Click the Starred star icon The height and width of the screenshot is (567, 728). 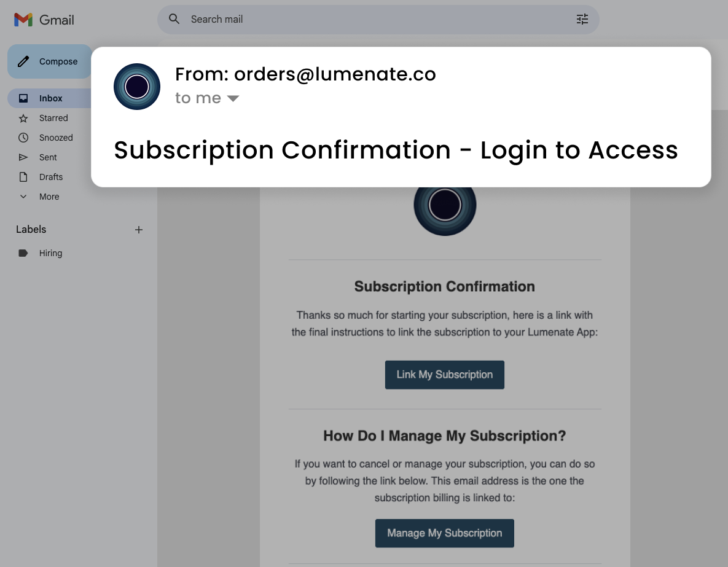(23, 118)
